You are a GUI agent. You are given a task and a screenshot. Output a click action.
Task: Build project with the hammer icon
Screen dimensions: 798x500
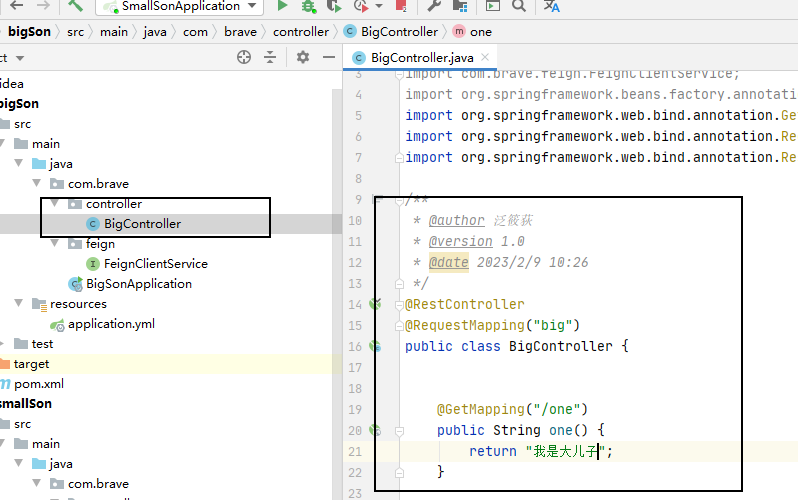coord(76,6)
